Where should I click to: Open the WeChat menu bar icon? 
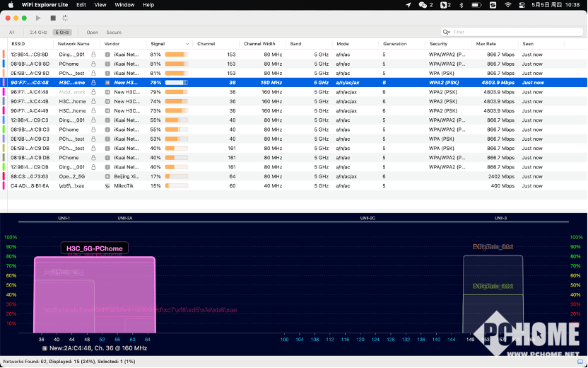tap(423, 5)
